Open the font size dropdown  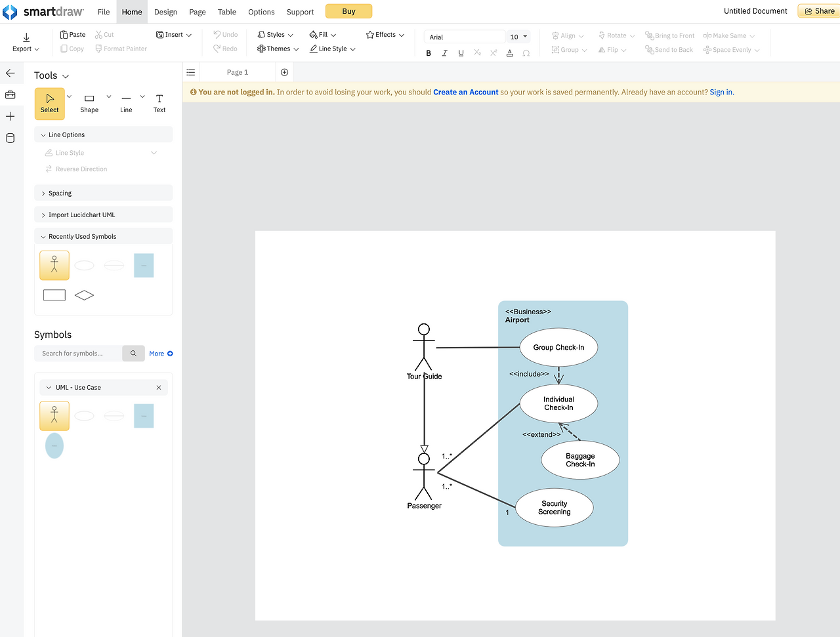click(x=525, y=37)
